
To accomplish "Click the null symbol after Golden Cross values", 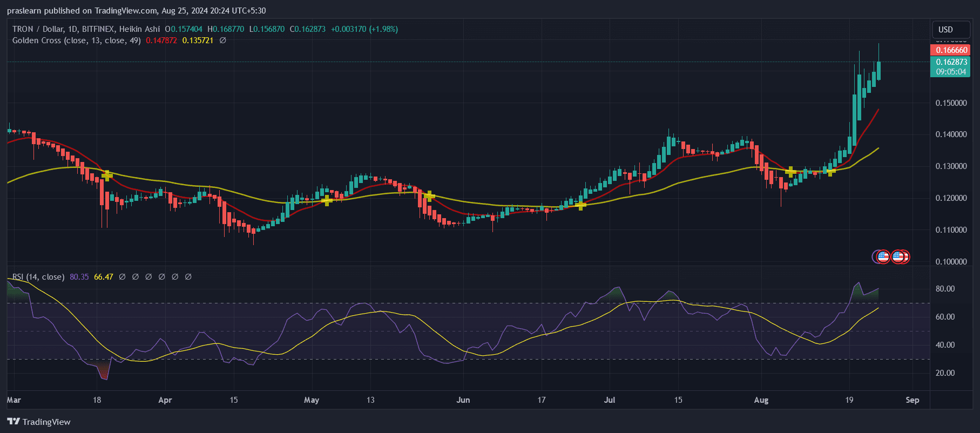I will [x=222, y=40].
